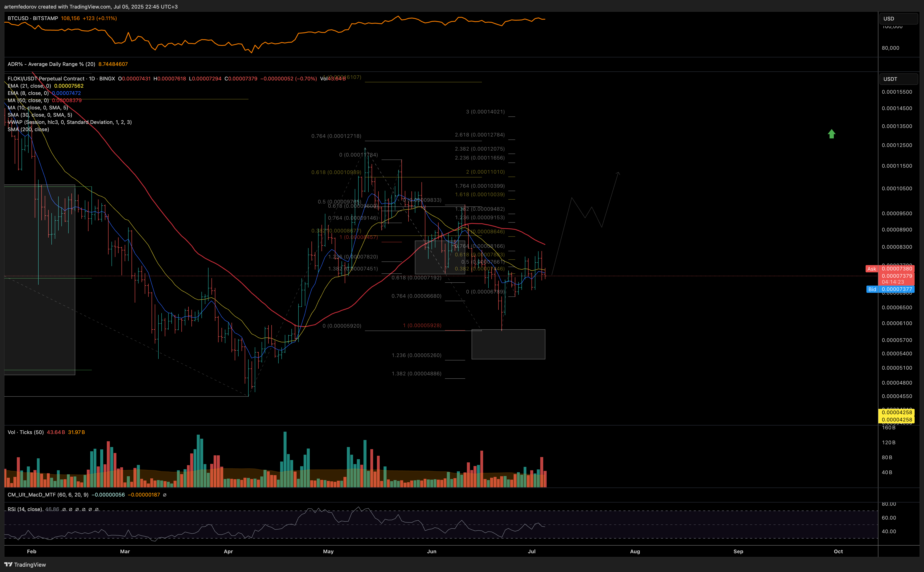
Task: Click the 0.00009500 price axis label
Action: [x=897, y=214]
